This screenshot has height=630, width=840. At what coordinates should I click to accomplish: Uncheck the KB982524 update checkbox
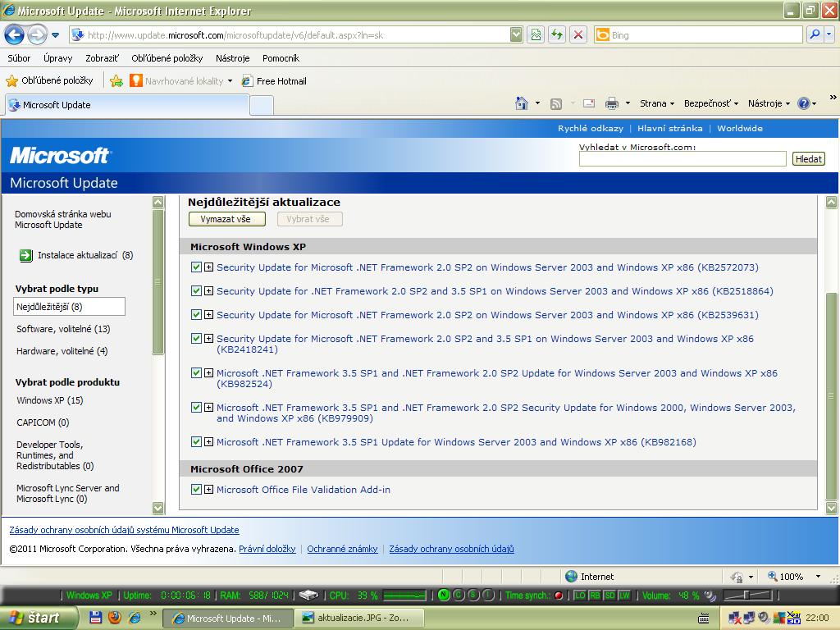[196, 373]
